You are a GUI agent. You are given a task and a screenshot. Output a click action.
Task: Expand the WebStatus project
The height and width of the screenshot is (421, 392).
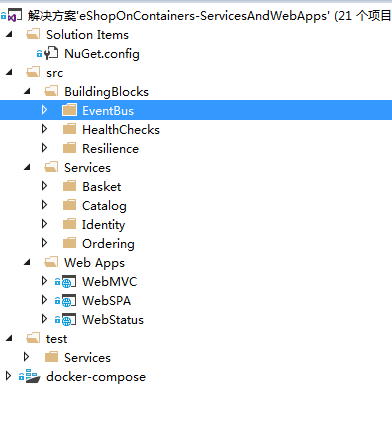tap(44, 319)
